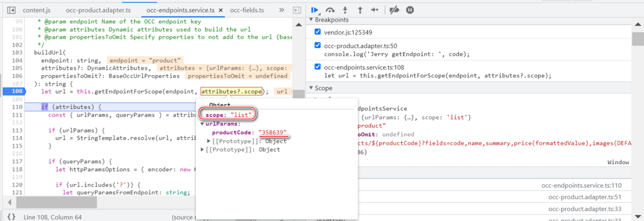Image resolution: width=644 pixels, height=221 pixels.
Task: Toggle the file navigator sidebar icon
Action: [x=12, y=10]
